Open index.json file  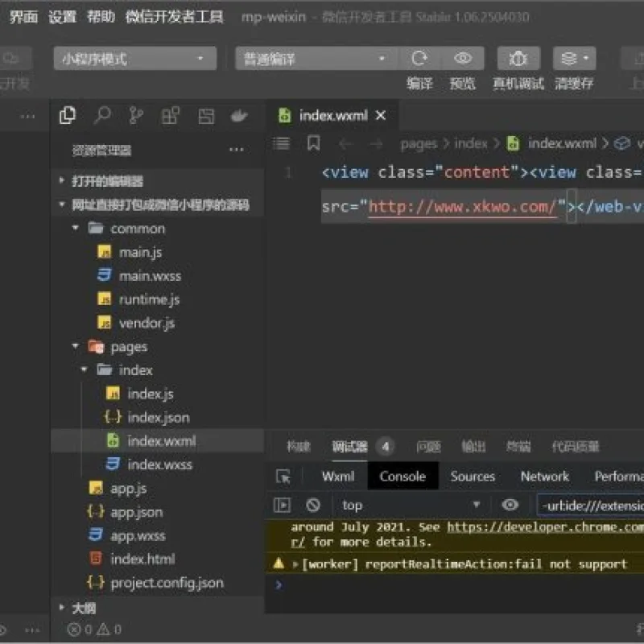coord(158,418)
